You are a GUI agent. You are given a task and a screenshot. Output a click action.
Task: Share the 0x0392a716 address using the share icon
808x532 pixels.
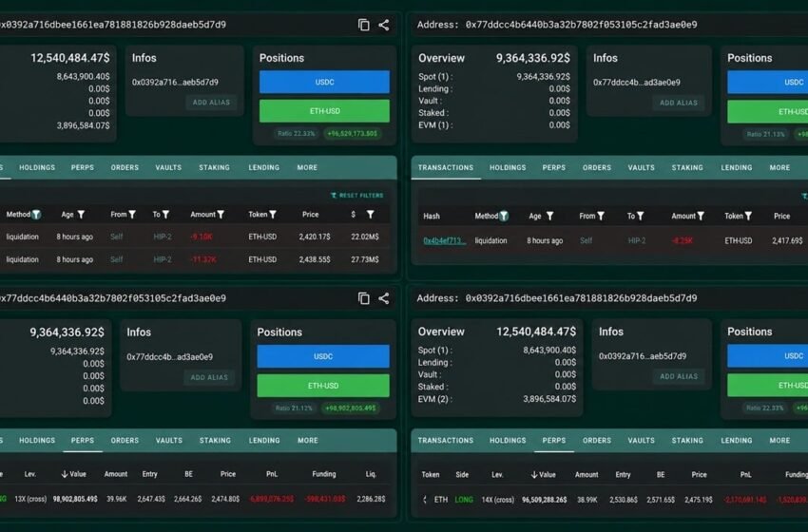(384, 25)
